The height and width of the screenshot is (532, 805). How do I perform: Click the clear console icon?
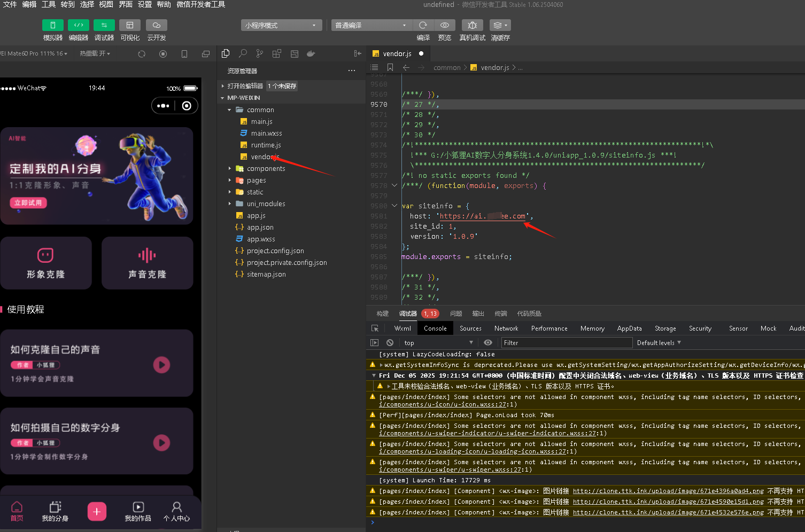pos(390,343)
